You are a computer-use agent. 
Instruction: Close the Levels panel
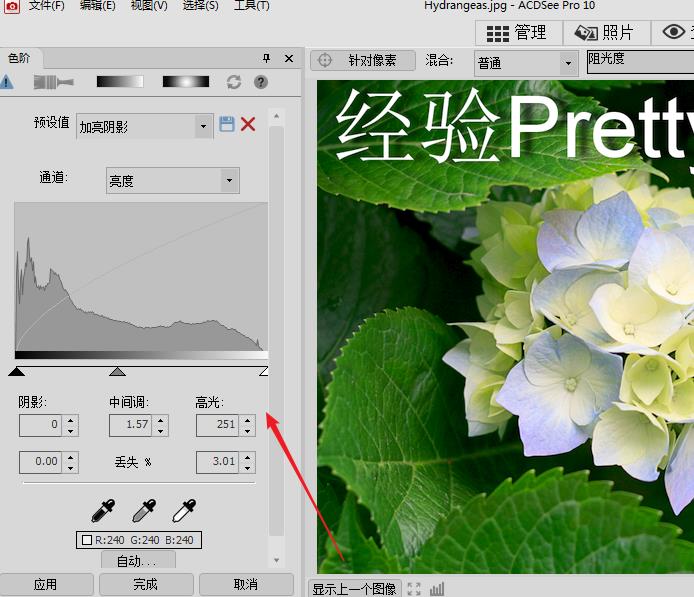pos(289,58)
